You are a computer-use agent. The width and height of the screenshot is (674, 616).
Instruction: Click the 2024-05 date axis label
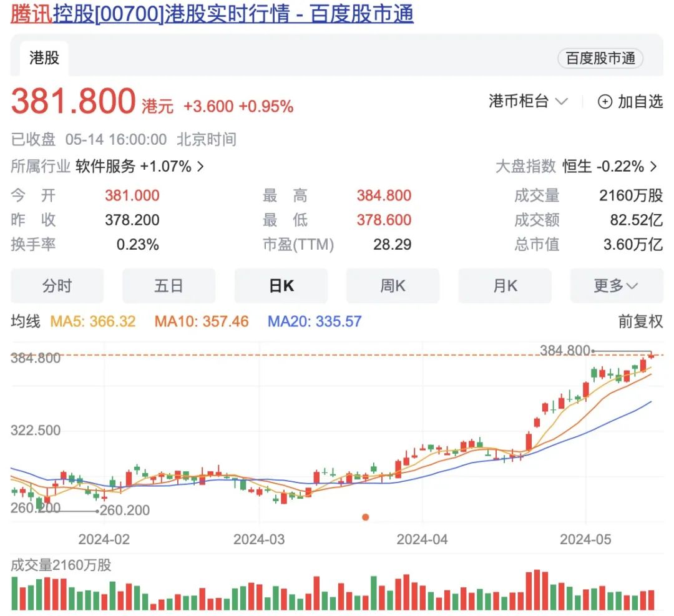coord(585,539)
